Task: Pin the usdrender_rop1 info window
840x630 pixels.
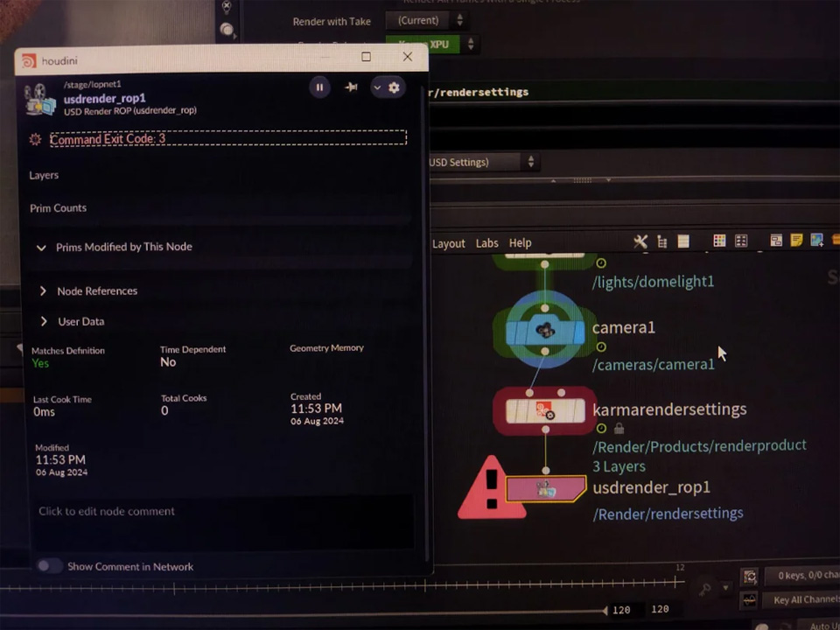Action: tap(351, 87)
